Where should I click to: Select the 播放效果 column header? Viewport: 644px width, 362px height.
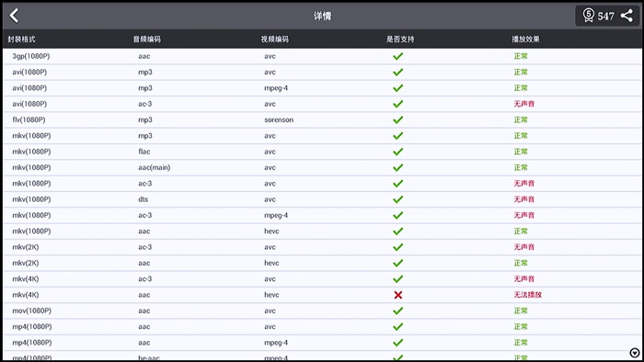[x=525, y=40]
